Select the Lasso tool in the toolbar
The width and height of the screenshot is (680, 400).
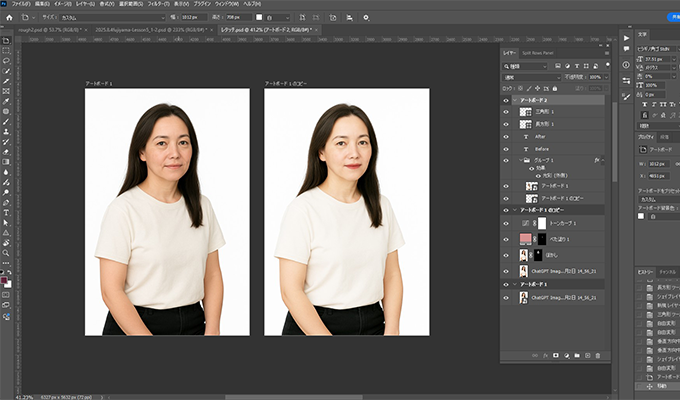click(6, 60)
